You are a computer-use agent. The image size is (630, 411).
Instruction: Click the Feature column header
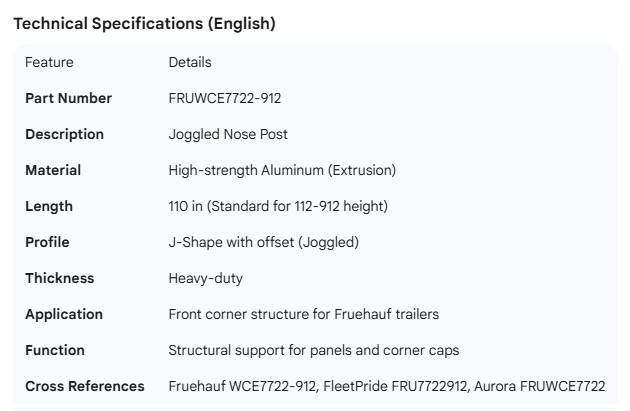click(x=49, y=62)
